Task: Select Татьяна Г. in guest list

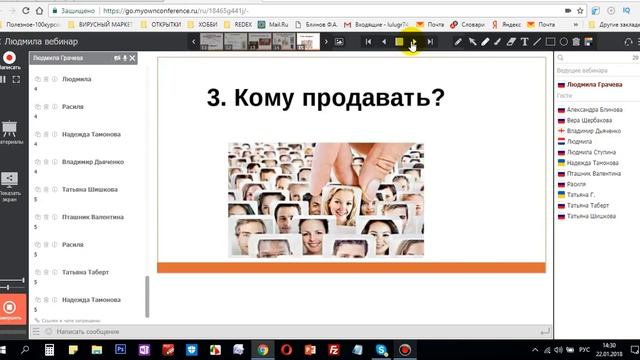Action: (580, 195)
